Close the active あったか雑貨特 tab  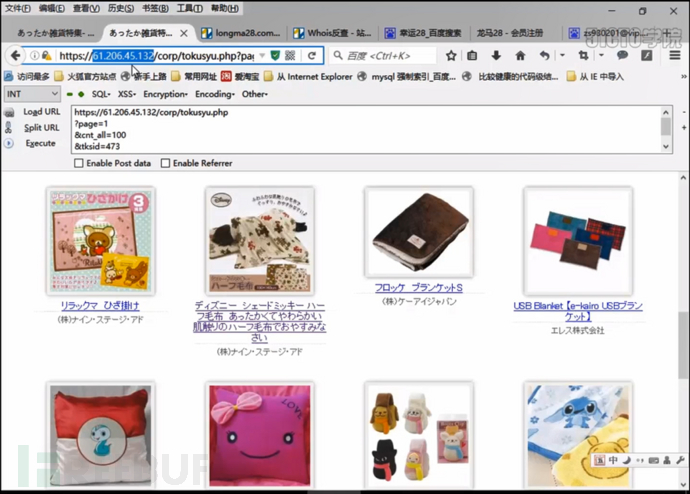184,33
